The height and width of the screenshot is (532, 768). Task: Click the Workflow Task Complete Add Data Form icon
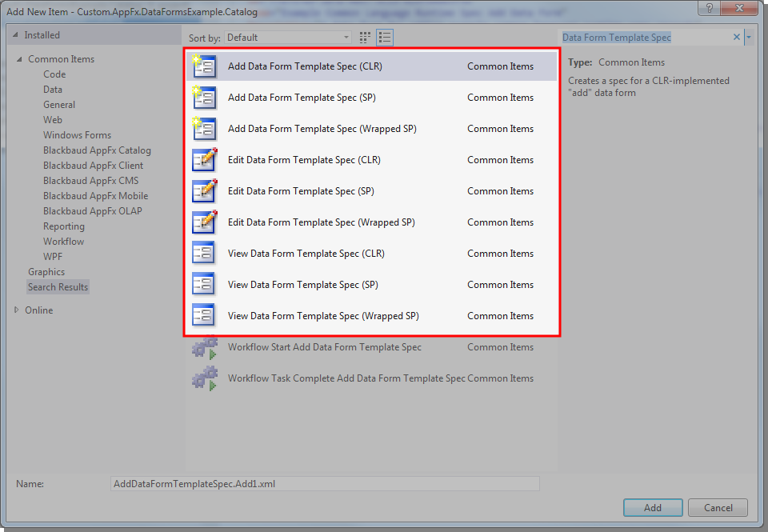pos(204,378)
